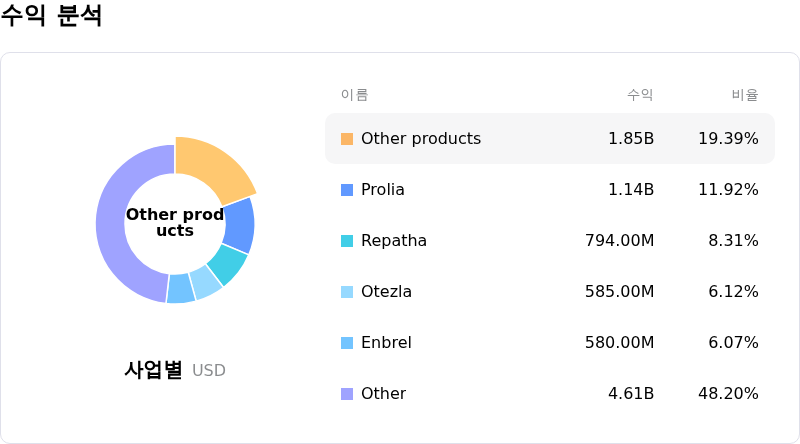Screen dimensions: 800x444
Task: Select the Otezla row name
Action: click(x=386, y=292)
